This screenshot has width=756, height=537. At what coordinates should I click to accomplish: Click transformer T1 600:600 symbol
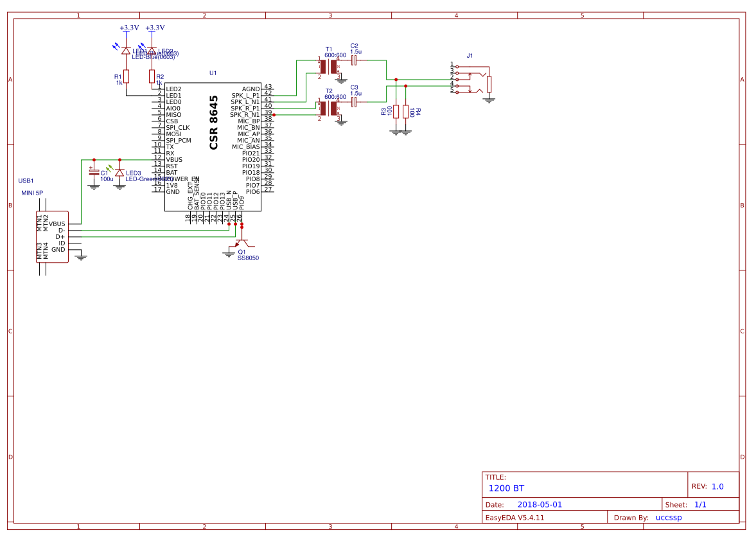click(330, 67)
